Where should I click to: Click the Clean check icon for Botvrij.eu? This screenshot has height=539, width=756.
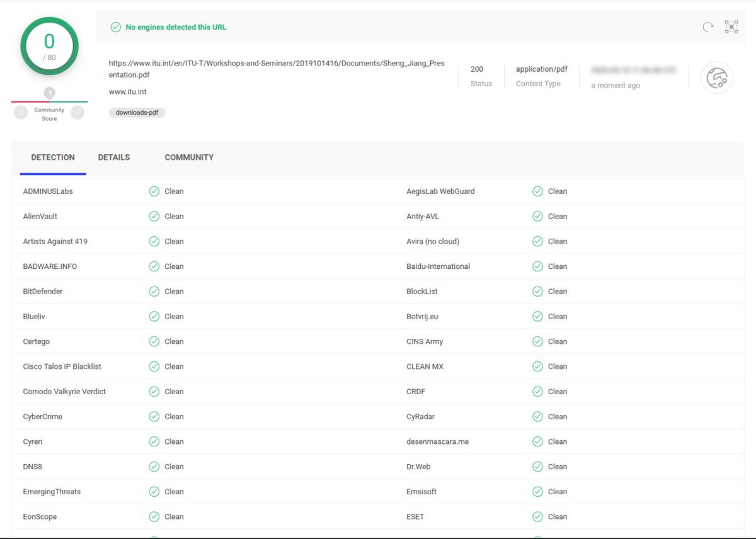click(x=537, y=317)
